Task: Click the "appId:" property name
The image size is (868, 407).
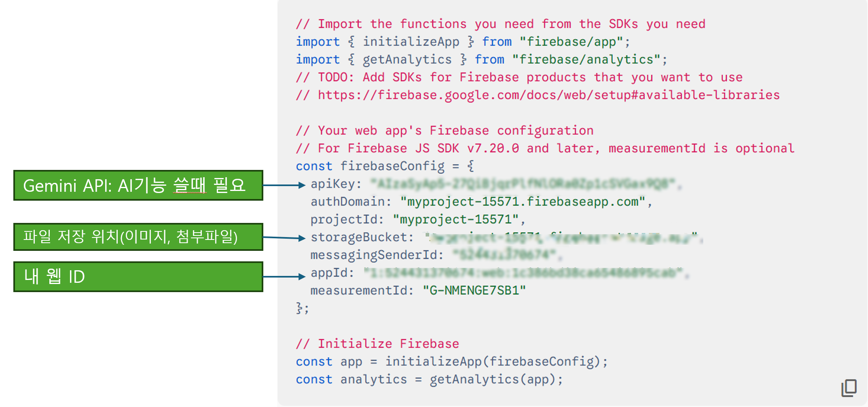Action: tap(332, 273)
